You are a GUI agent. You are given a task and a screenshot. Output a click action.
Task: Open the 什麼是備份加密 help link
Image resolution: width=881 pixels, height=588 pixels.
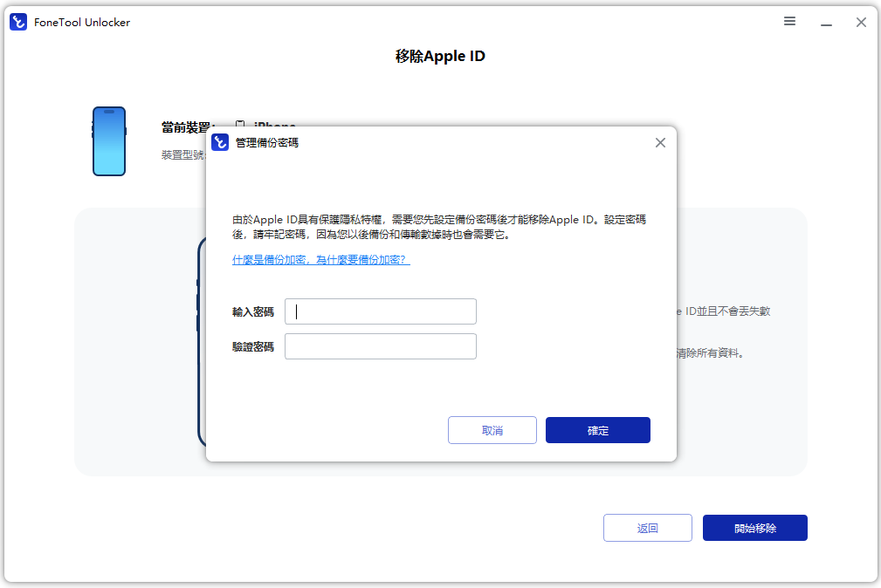320,260
